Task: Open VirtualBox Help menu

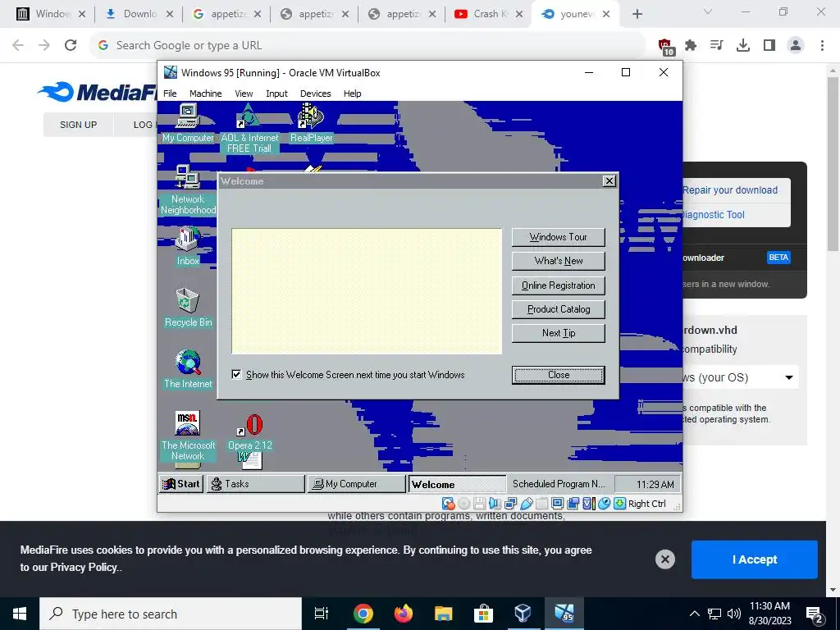Action: 352,94
